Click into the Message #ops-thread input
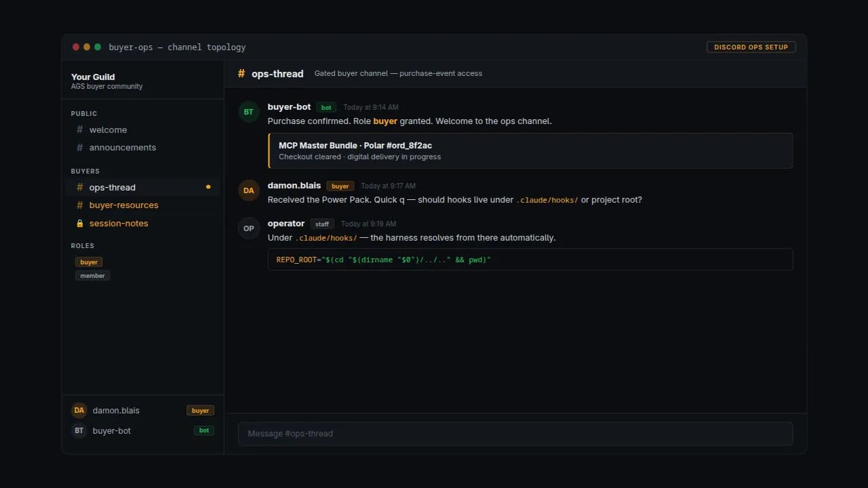The image size is (868, 488). (x=515, y=434)
